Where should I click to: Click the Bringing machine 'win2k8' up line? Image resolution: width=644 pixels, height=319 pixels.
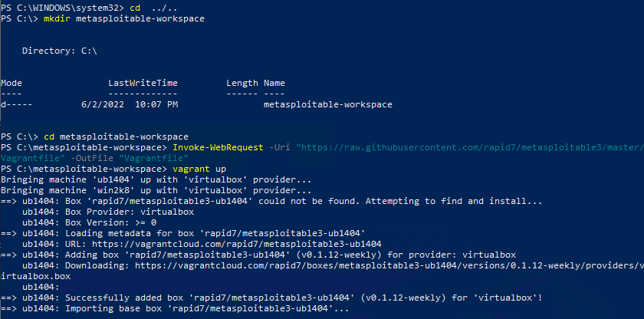[156, 190]
